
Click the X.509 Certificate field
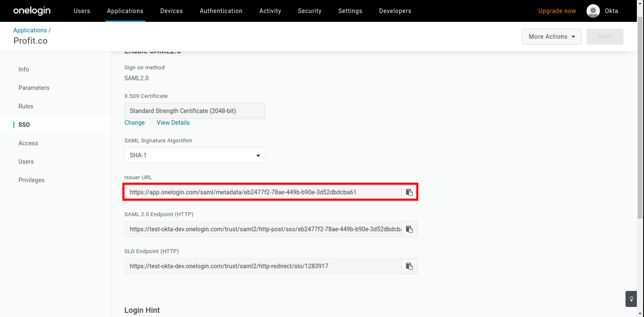[195, 111]
